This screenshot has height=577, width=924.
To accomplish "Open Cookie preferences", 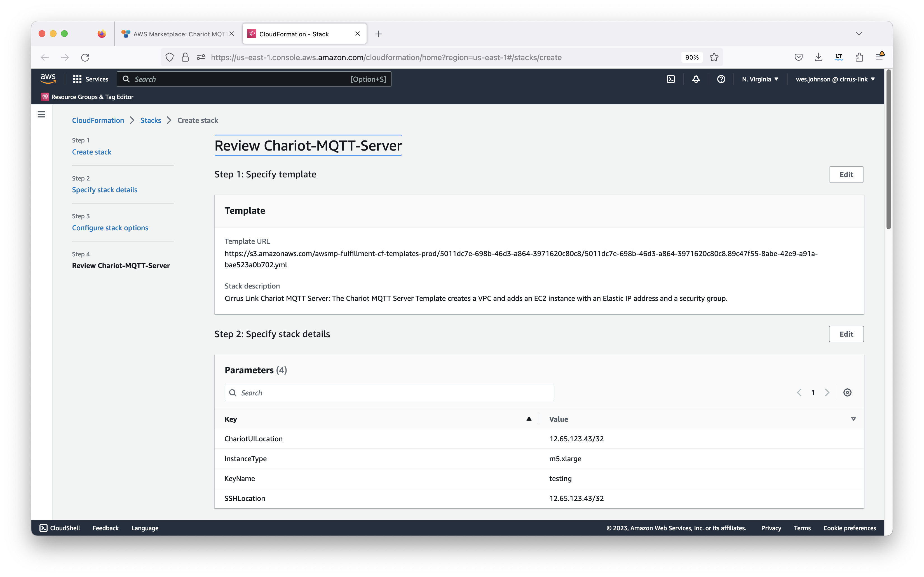I will pos(849,528).
